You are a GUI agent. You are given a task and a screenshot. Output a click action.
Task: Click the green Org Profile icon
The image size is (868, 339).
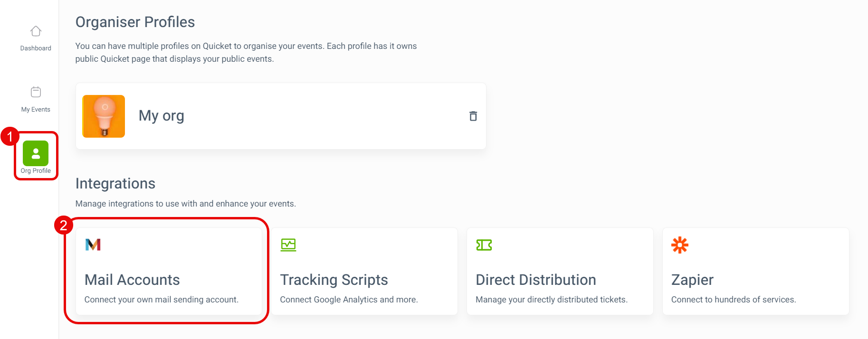point(36,153)
